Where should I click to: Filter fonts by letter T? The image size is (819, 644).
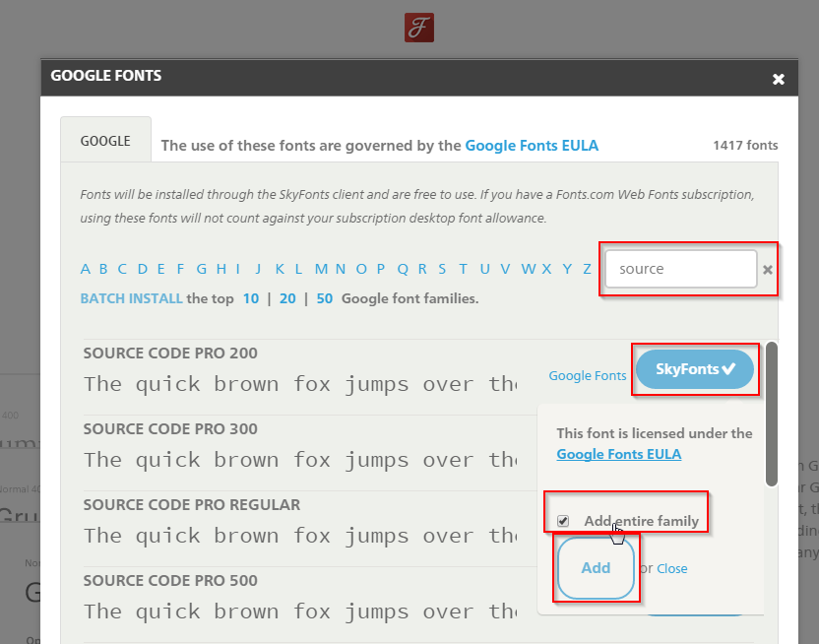464,269
